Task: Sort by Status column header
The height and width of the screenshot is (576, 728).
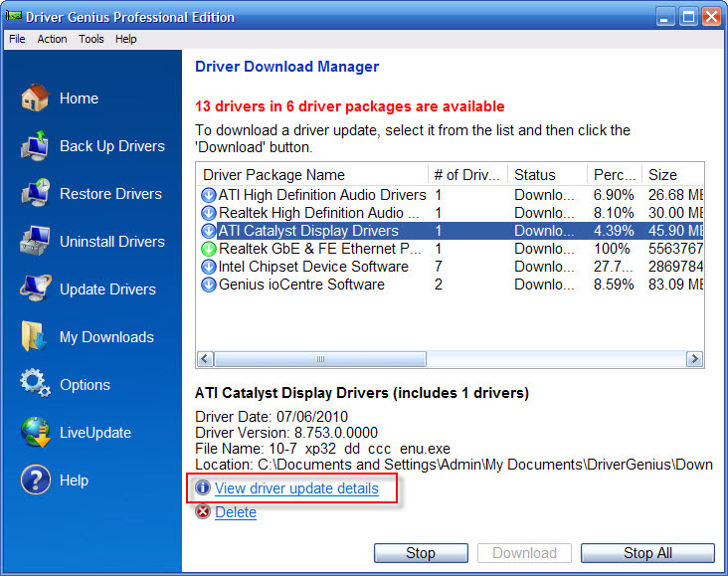Action: coord(547,175)
